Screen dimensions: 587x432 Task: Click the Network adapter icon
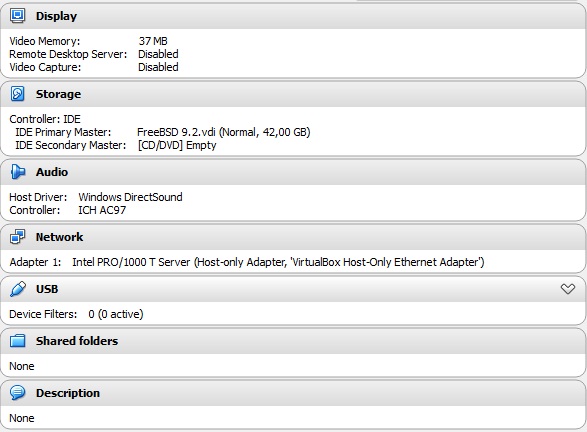pyautogui.click(x=17, y=237)
